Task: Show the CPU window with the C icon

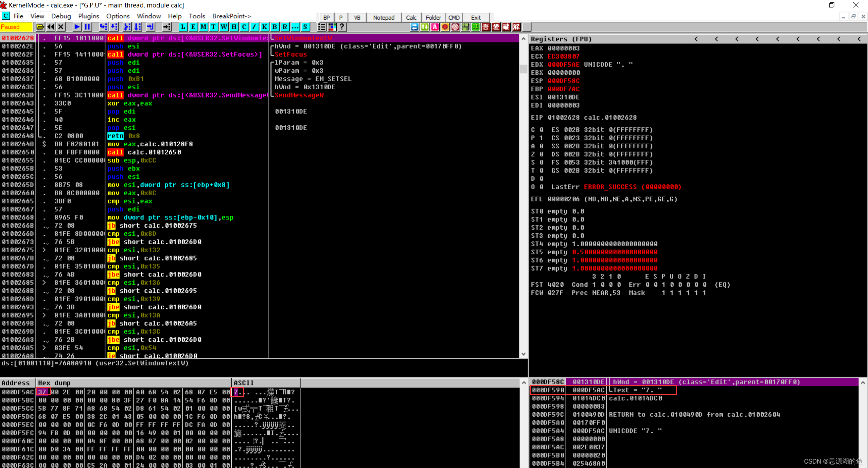Action: click(x=244, y=27)
